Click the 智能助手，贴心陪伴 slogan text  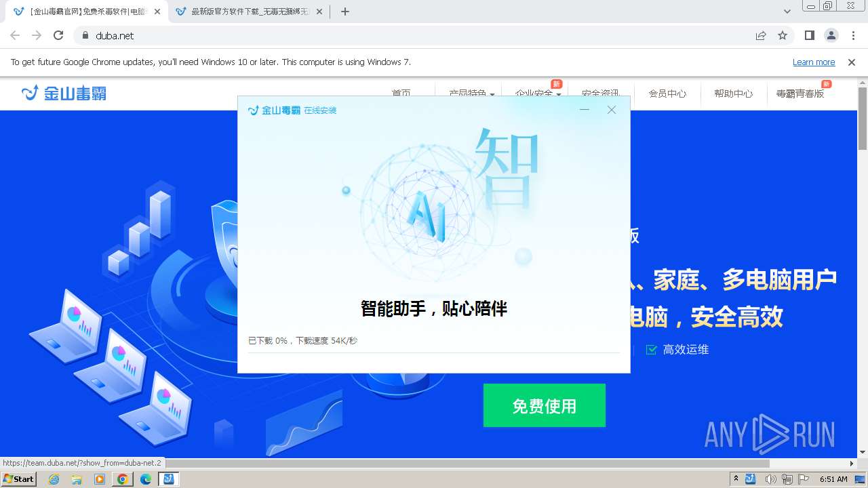pos(434,308)
